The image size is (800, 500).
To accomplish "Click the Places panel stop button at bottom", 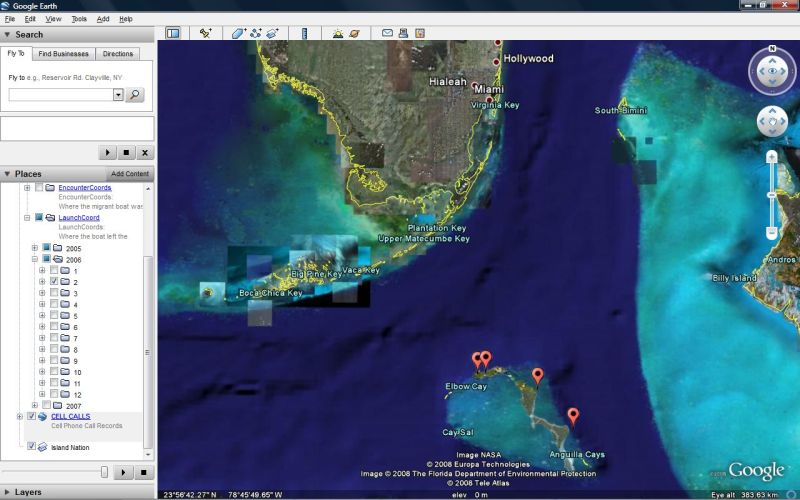I will click(143, 472).
